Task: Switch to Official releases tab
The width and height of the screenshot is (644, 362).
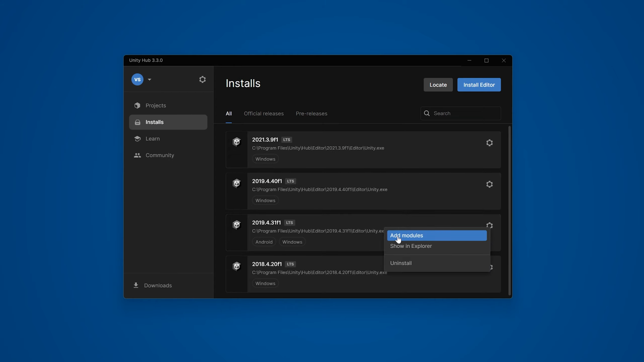Action: 264,114
